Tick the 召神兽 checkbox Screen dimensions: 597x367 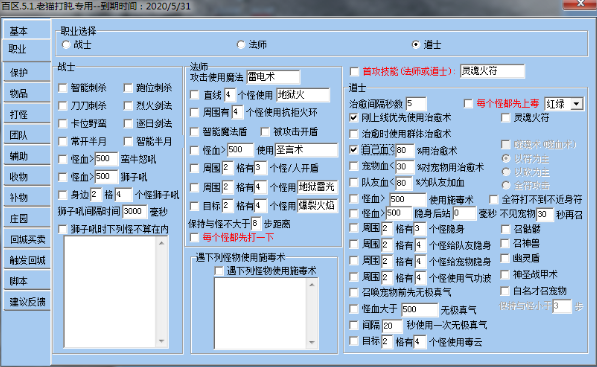pyautogui.click(x=505, y=244)
